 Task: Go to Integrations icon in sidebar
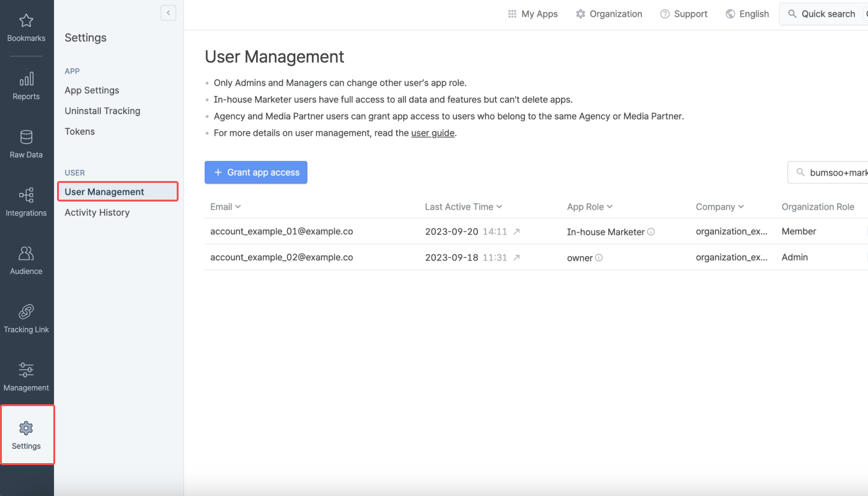click(x=26, y=196)
